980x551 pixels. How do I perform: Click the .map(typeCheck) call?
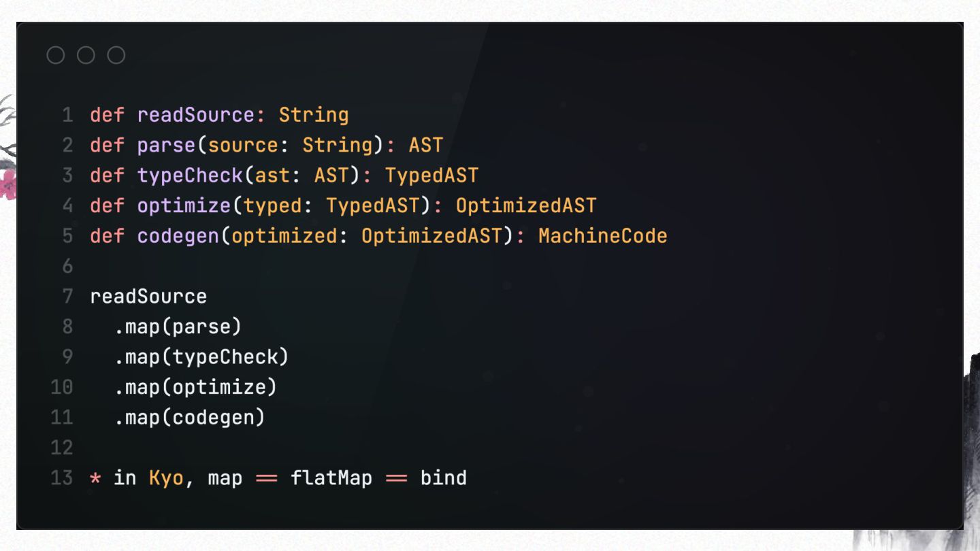201,357
